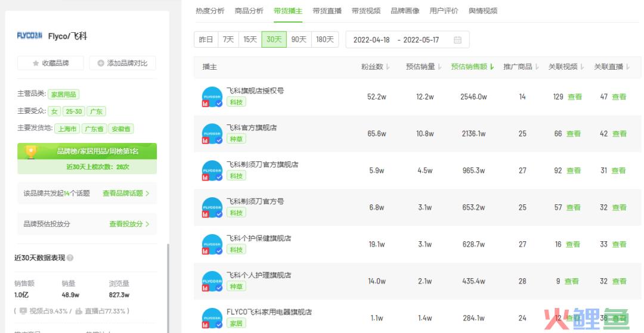Click avatar of 飞科剃须刀官方旗舰店
Viewport: 644px width, 333px height.
(x=212, y=170)
